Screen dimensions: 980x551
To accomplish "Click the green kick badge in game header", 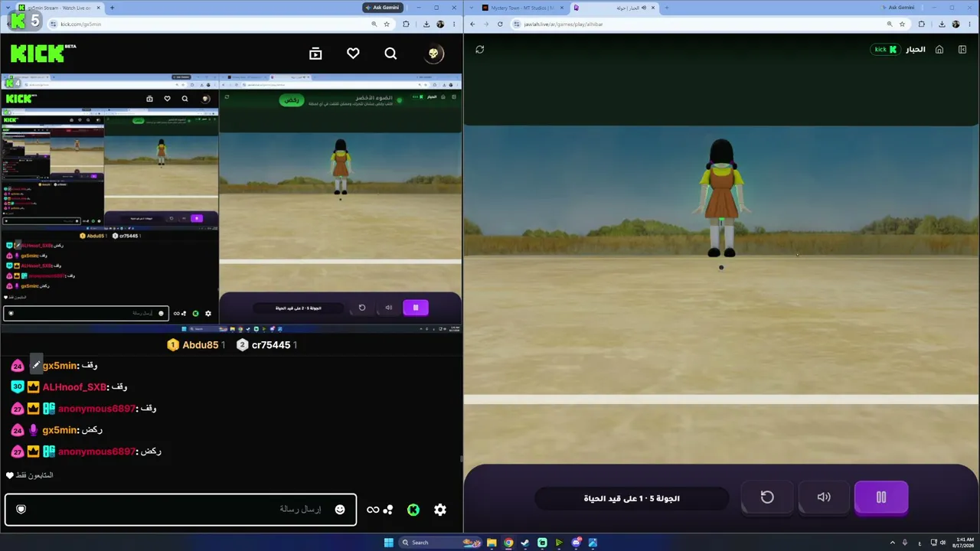I will point(884,50).
